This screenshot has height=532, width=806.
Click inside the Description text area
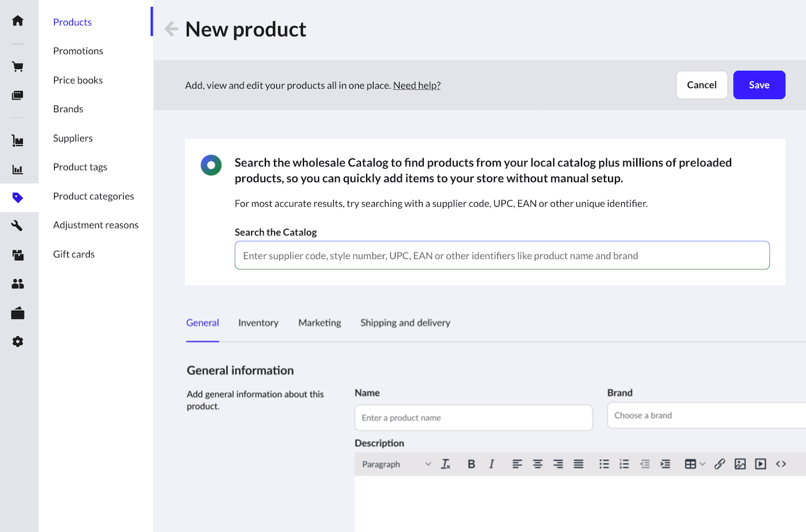click(580, 504)
